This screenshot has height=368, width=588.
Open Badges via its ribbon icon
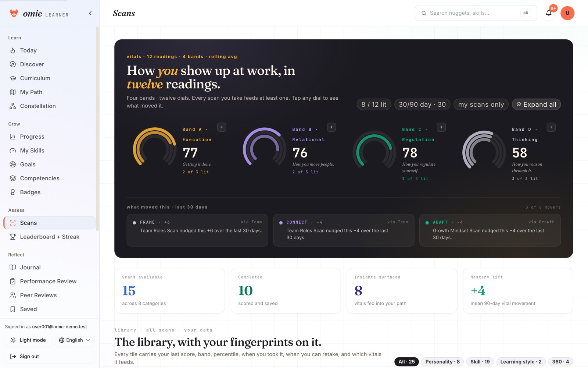[13, 192]
